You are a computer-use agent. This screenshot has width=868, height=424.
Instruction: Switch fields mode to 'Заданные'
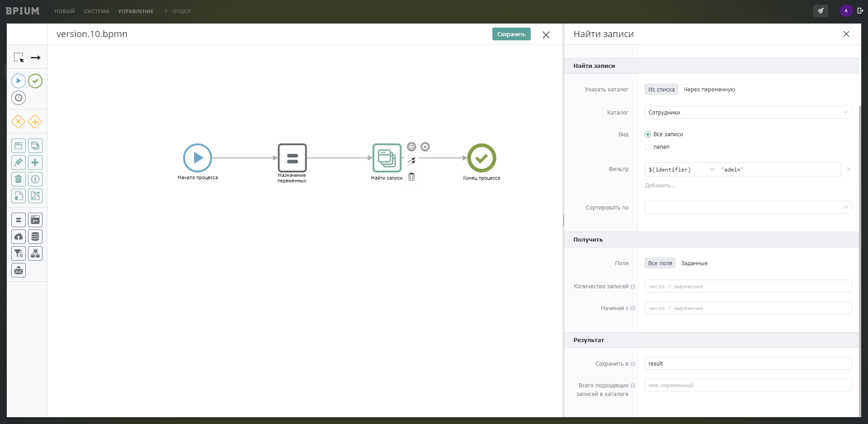(x=694, y=263)
